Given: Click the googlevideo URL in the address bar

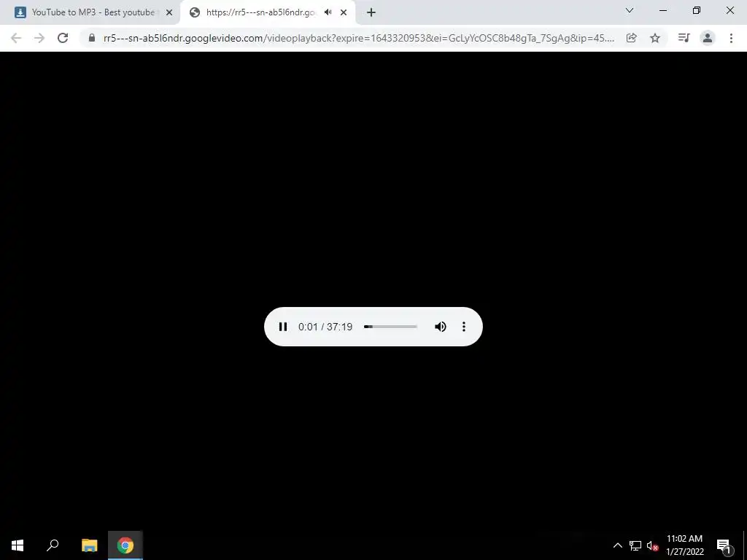Looking at the screenshot, I should pyautogui.click(x=359, y=38).
